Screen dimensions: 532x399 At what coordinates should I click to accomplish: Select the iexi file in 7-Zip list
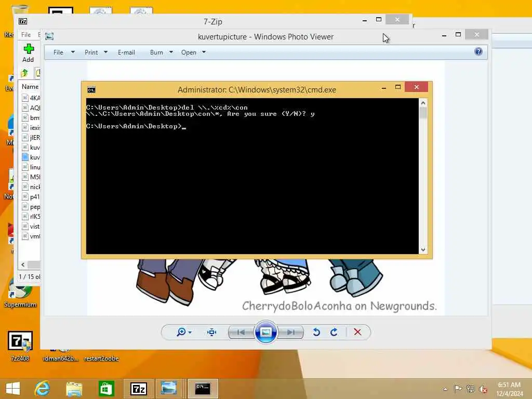point(31,128)
